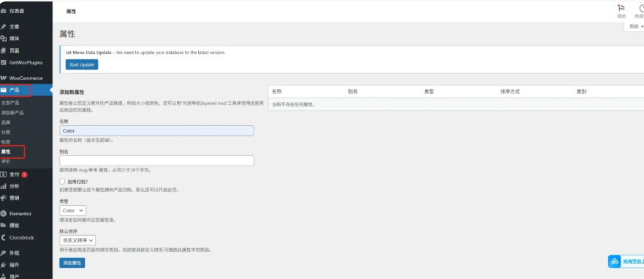Open the 营销 megaphone icon
This screenshot has width=644, height=279.
point(3,198)
